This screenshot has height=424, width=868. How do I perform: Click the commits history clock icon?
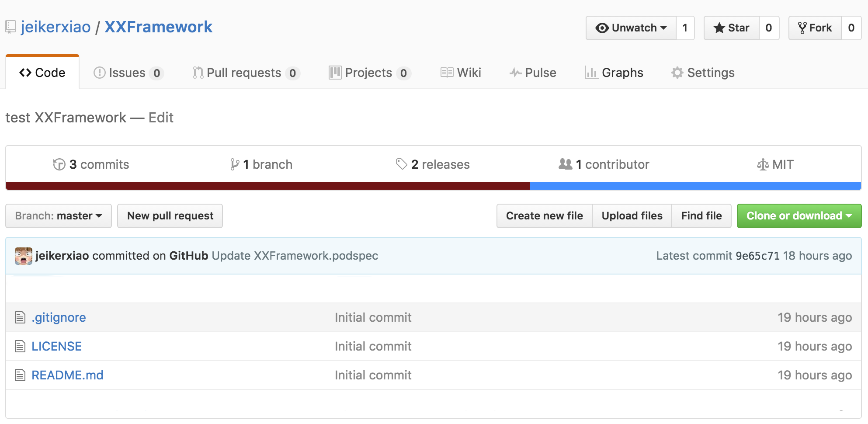(59, 164)
